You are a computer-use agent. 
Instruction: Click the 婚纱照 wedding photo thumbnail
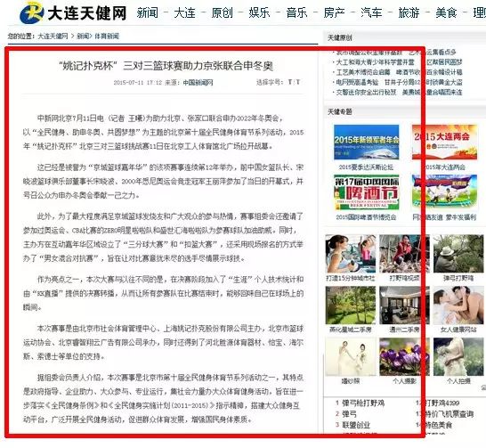click(351, 357)
